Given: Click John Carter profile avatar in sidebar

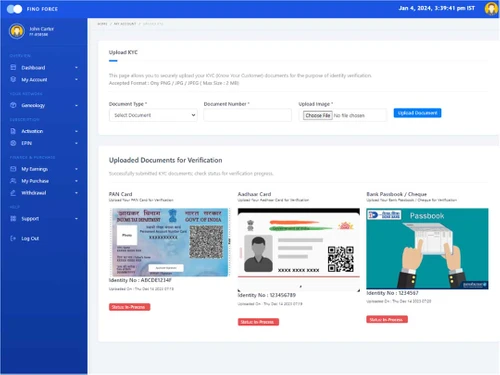Looking at the screenshot, I should (17, 31).
